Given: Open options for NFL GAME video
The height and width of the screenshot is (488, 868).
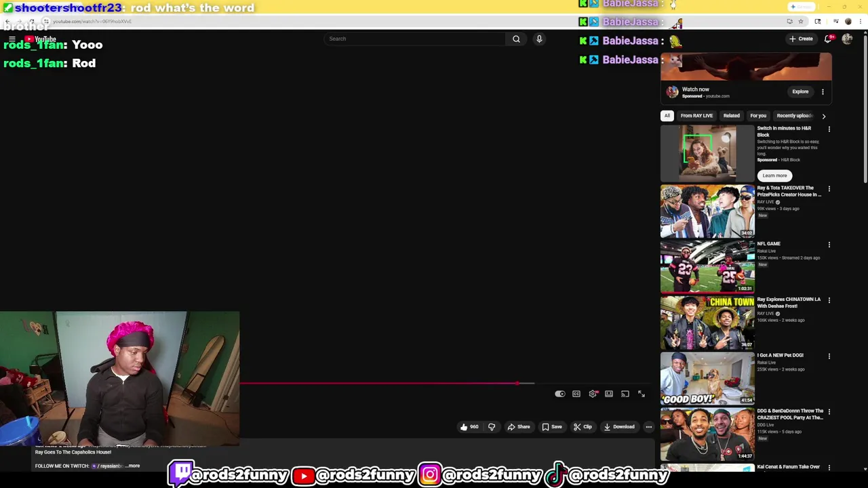Looking at the screenshot, I should click(829, 245).
